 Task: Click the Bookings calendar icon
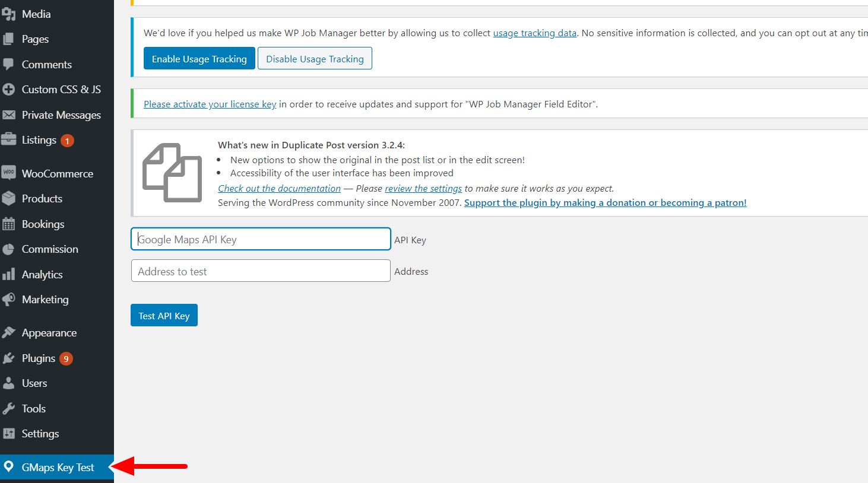point(8,224)
